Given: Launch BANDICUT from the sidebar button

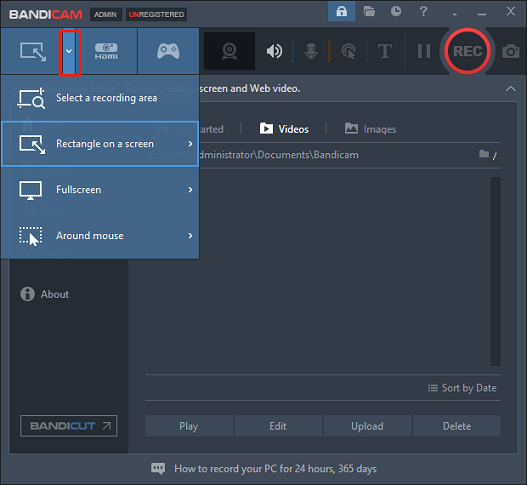Looking at the screenshot, I should [x=69, y=426].
